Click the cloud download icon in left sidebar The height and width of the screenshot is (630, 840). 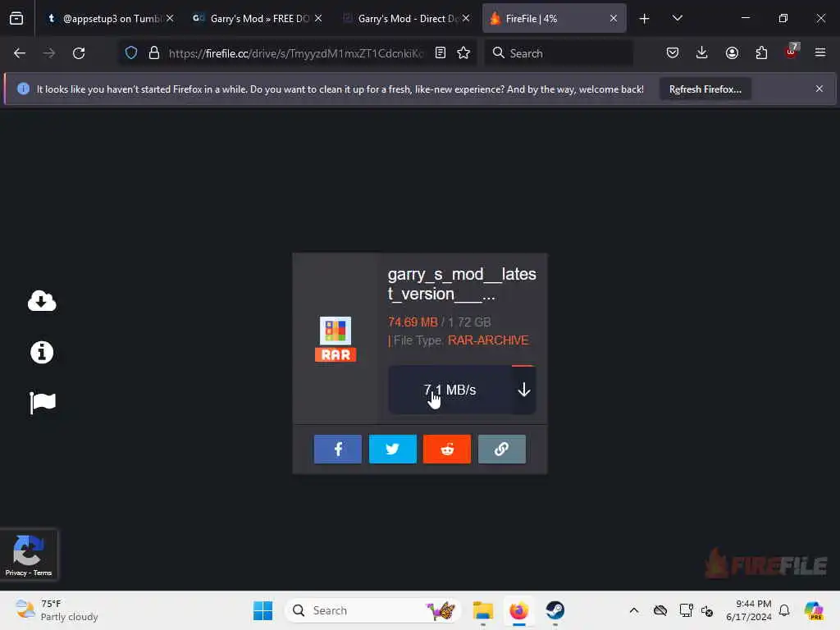pyautogui.click(x=42, y=301)
